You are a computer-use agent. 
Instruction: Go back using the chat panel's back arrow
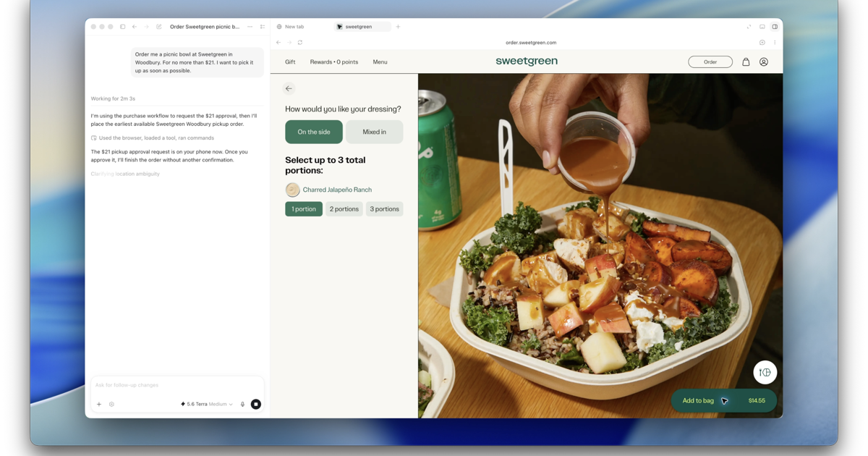pos(135,27)
